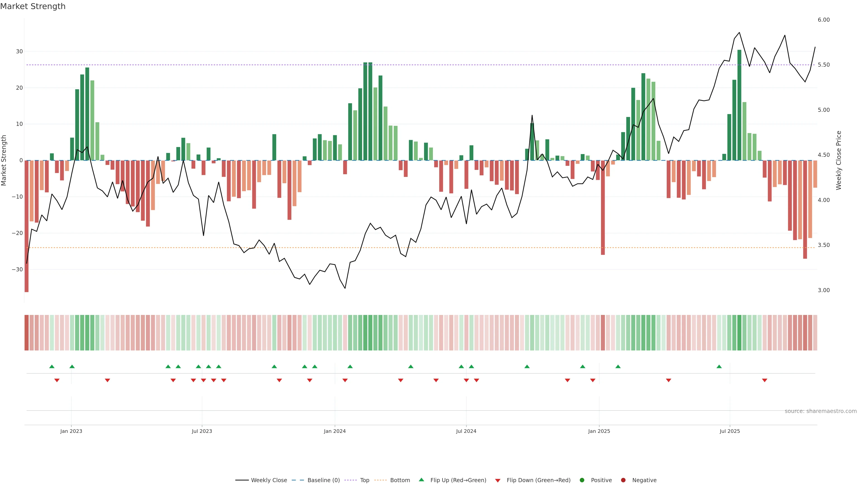Click the Negative red circle legend icon

coord(623,480)
